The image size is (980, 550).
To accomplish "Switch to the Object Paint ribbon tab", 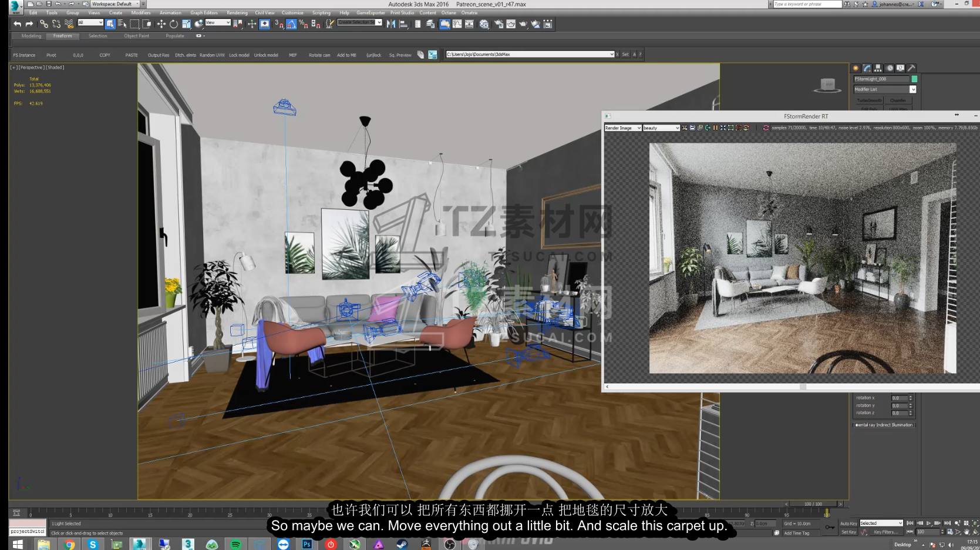I will pos(137,36).
